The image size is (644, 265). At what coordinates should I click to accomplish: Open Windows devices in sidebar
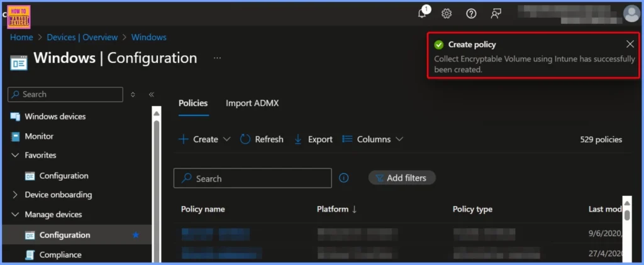55,117
